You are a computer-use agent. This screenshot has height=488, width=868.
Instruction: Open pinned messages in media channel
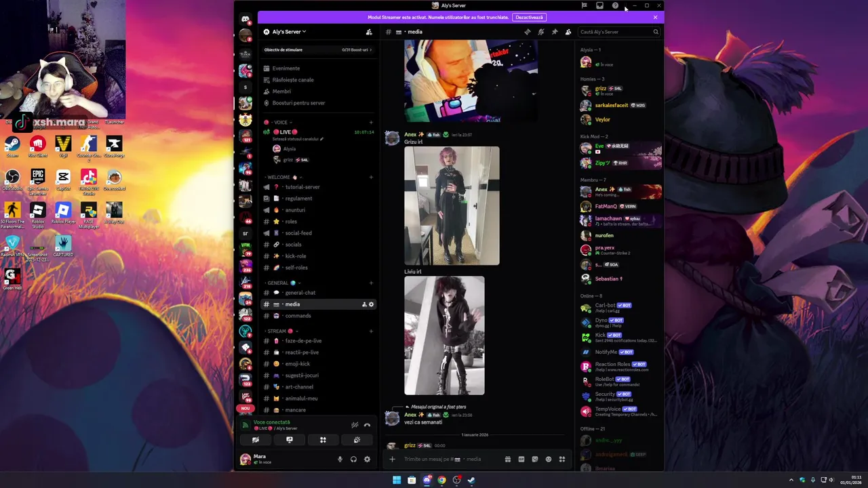click(x=555, y=32)
